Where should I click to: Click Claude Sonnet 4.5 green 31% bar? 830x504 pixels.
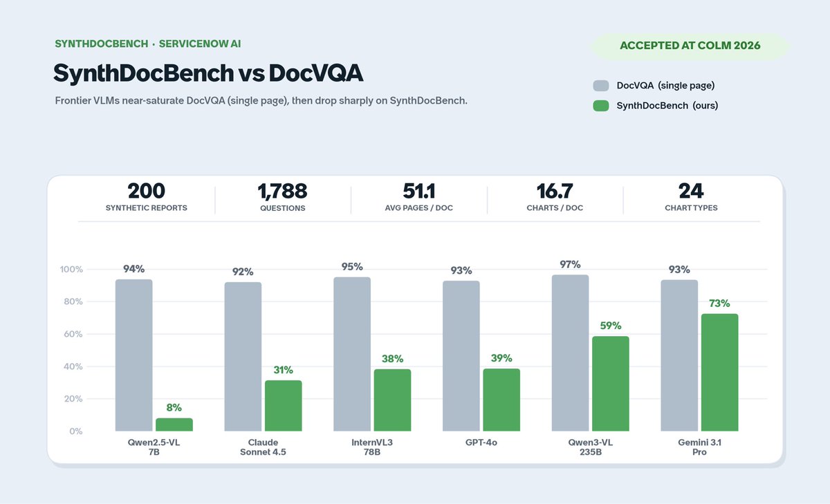tap(284, 406)
